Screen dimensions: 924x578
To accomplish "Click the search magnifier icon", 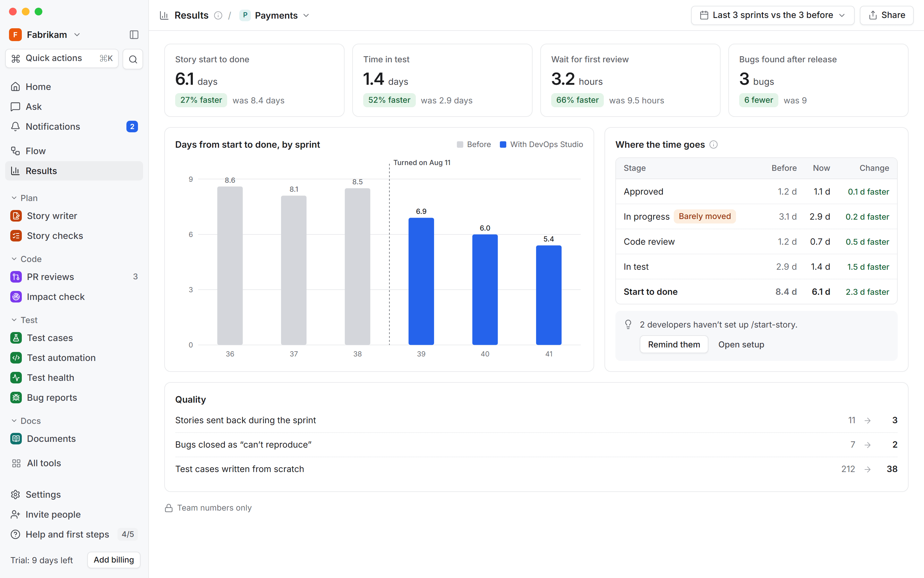I will click(x=133, y=59).
